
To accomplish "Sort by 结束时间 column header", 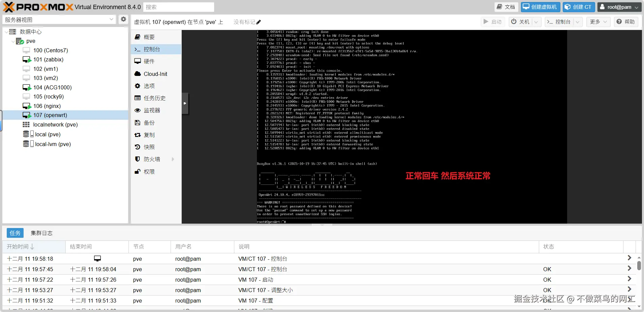I will click(97, 247).
